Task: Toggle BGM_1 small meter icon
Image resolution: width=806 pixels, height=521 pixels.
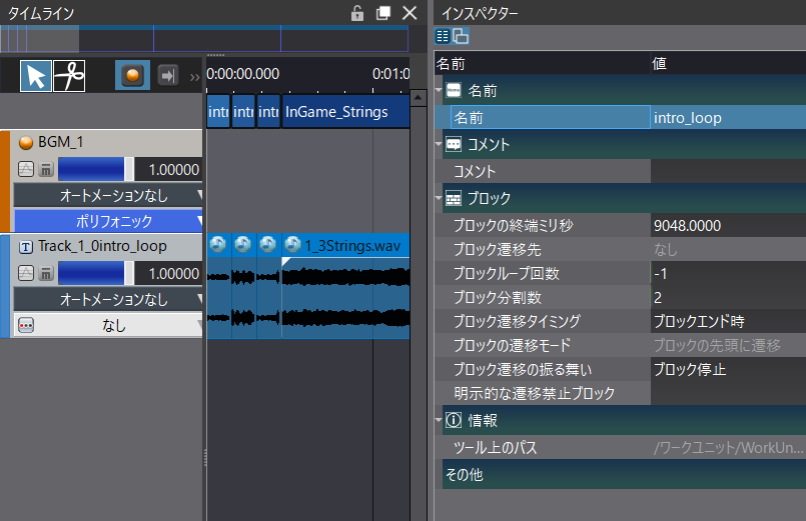Action: 46,169
